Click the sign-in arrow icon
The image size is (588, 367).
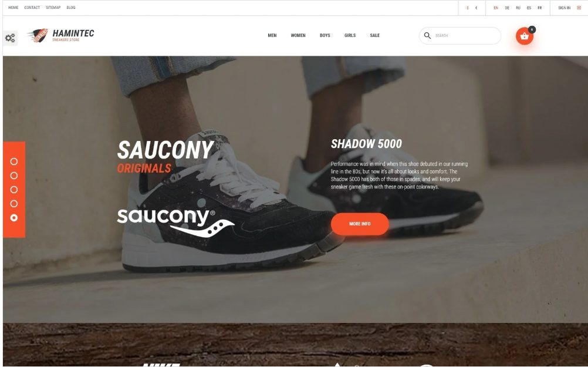click(579, 8)
